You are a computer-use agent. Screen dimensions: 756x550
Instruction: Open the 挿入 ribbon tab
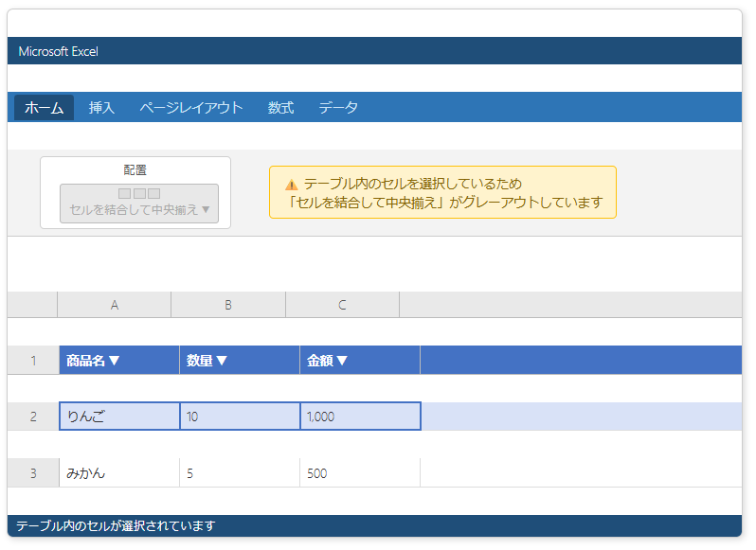[101, 108]
